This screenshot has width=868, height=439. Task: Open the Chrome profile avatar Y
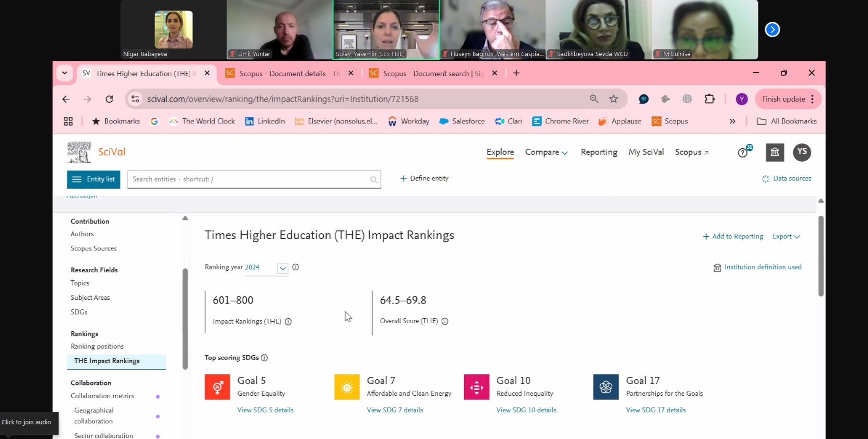click(742, 99)
